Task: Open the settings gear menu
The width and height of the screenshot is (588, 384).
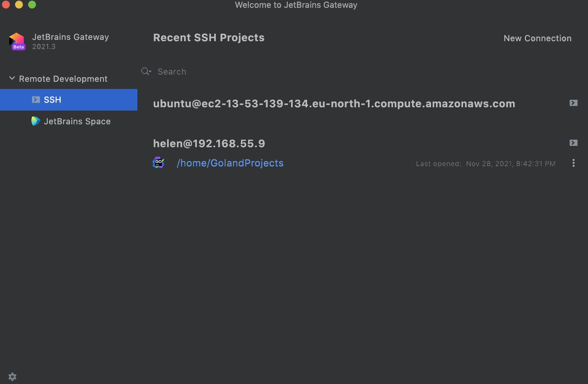Action: (x=12, y=377)
